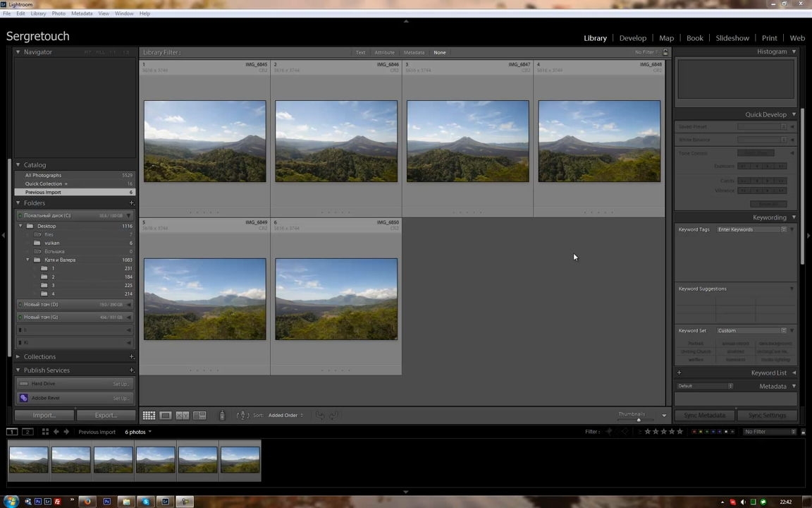Image resolution: width=812 pixels, height=508 pixels.
Task: Click Set Up for Adobe Revel service
Action: (121, 398)
